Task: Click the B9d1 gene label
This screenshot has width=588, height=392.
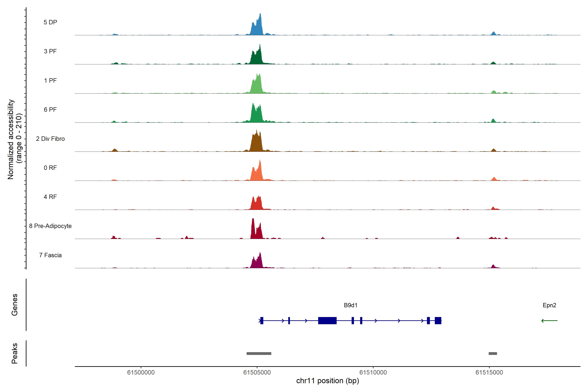Action: point(351,305)
